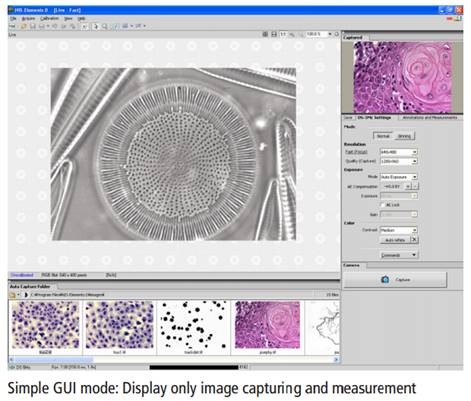
Task: Select the Normal mode button
Action: (383, 136)
